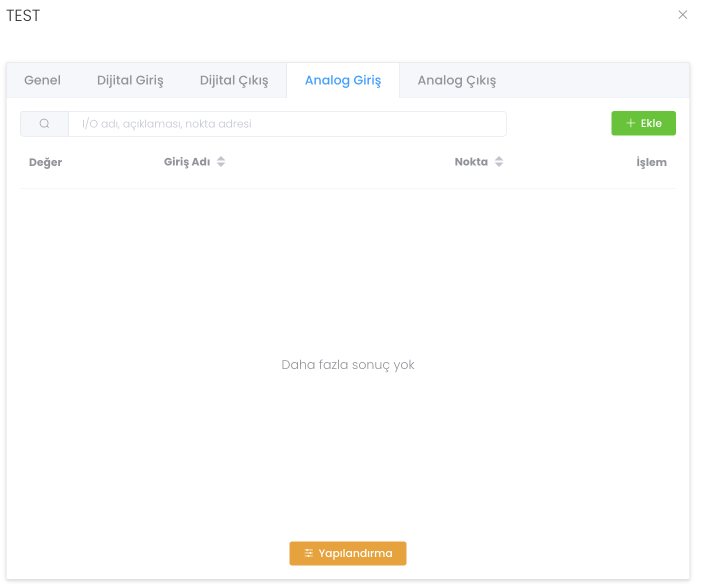Click descending sort arrow for Nokta
The width and height of the screenshot is (702, 588).
point(499,165)
